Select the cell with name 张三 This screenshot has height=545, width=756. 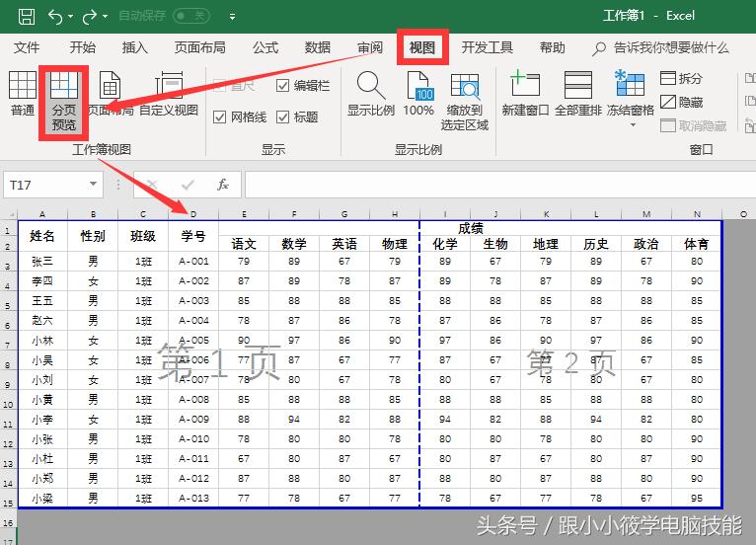[x=42, y=261]
